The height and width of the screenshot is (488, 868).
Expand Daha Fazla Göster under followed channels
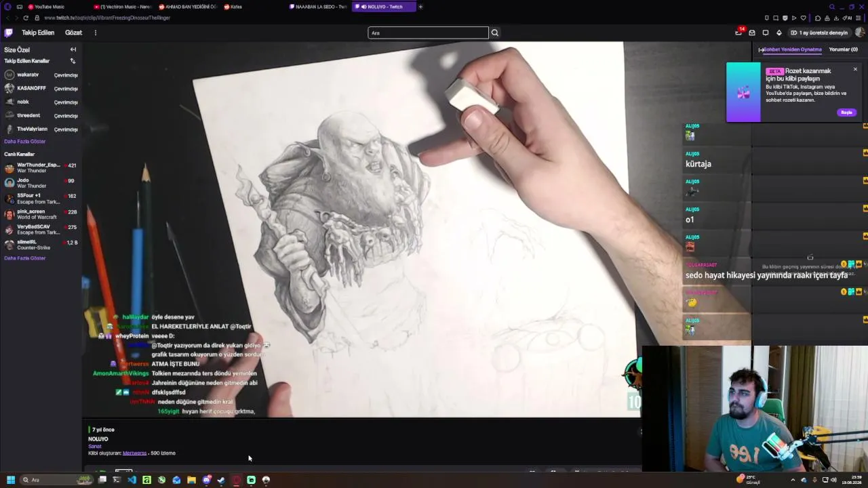point(25,142)
